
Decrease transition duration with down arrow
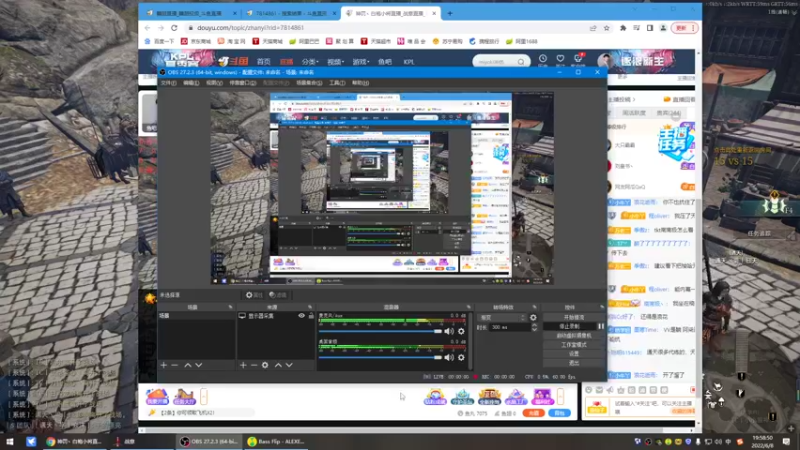[534, 330]
